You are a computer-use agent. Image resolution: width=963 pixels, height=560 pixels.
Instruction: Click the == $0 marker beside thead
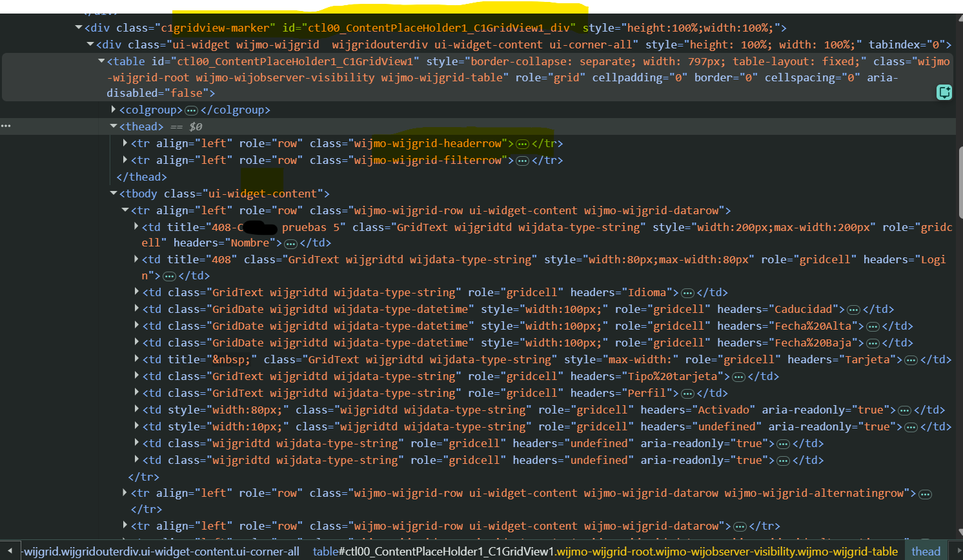[187, 126]
